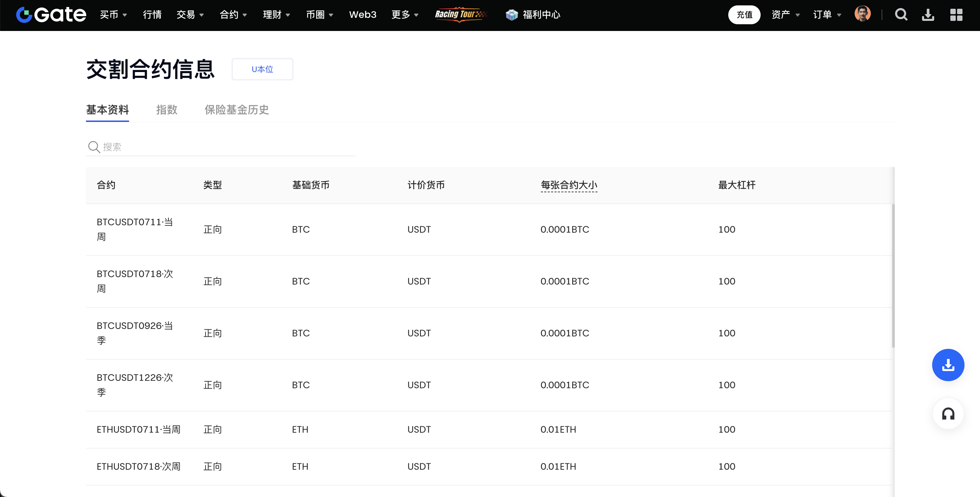Click the download app icon in navbar
The width and height of the screenshot is (980, 497).
click(x=928, y=15)
